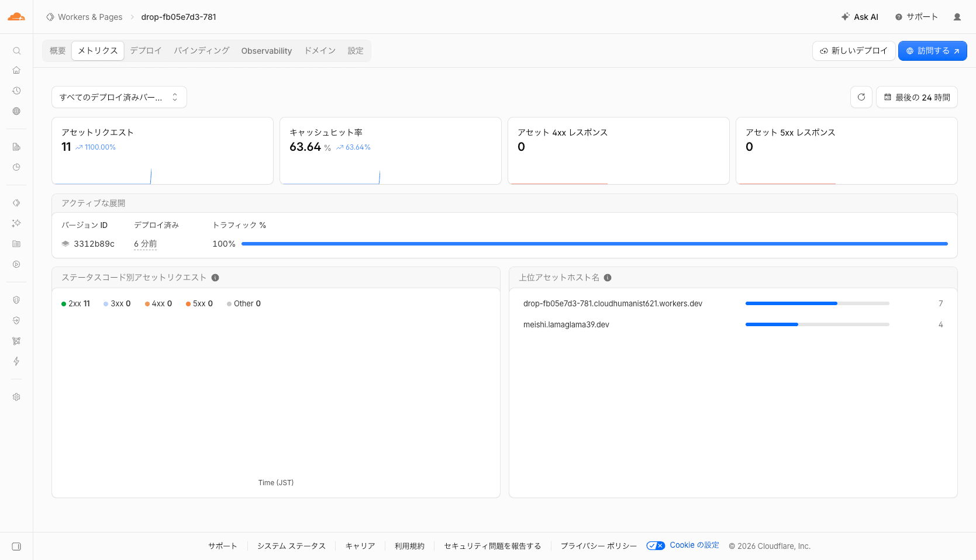The image size is (976, 560).
Task: Open the サポート dropdown in header
Action: 916,17
